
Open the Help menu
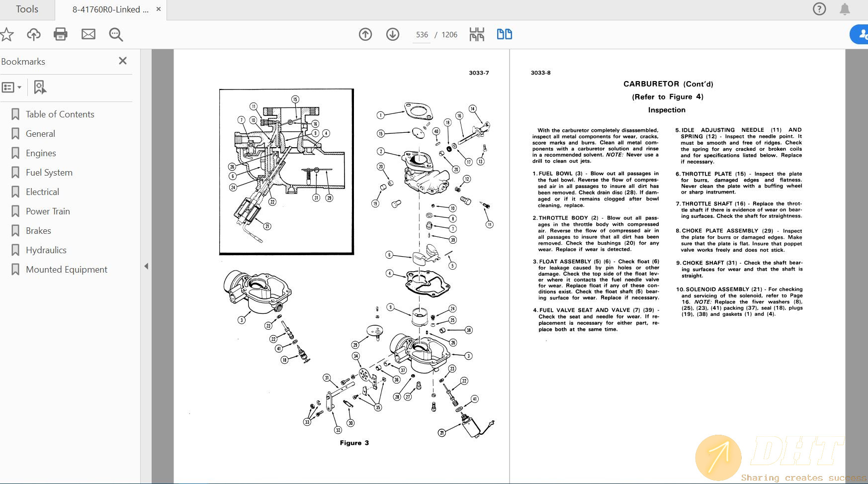pos(819,9)
